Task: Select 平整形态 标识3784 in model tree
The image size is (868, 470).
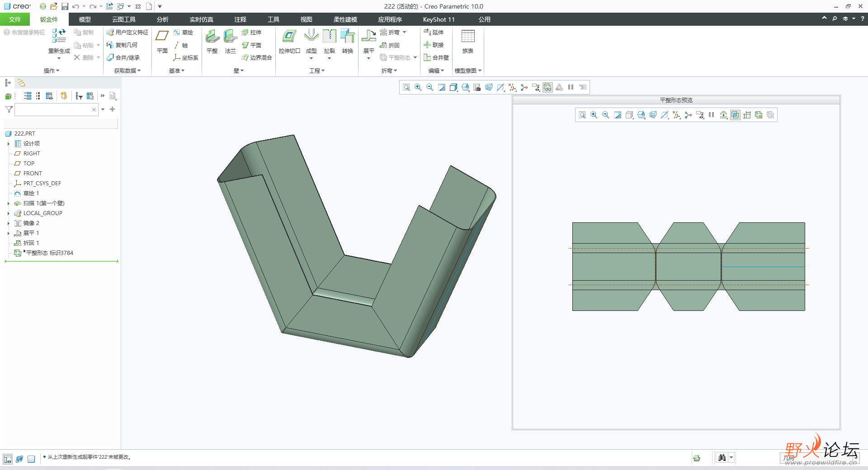Action: 44,253
